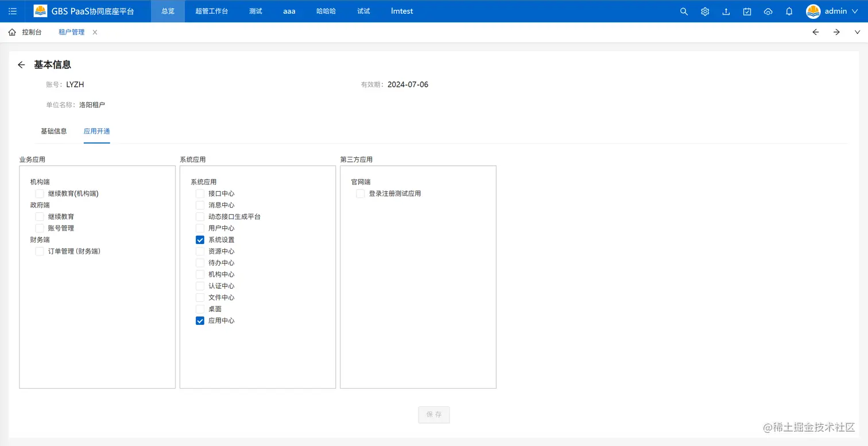The image size is (868, 446).
Task: Click the 业务应用 section heading
Action: coord(32,160)
